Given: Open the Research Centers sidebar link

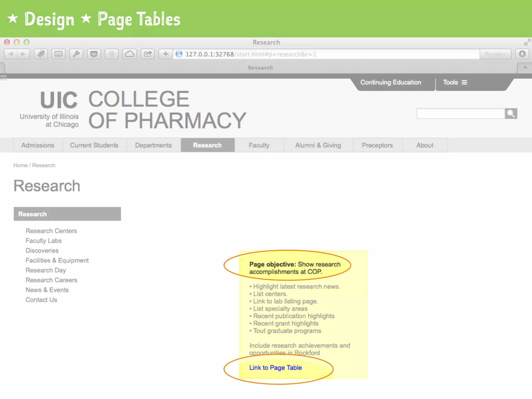Looking at the screenshot, I should pos(51,231).
